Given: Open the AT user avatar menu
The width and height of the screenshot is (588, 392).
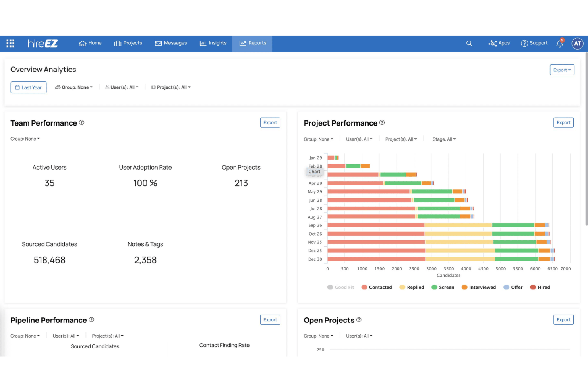Looking at the screenshot, I should click(x=577, y=43).
